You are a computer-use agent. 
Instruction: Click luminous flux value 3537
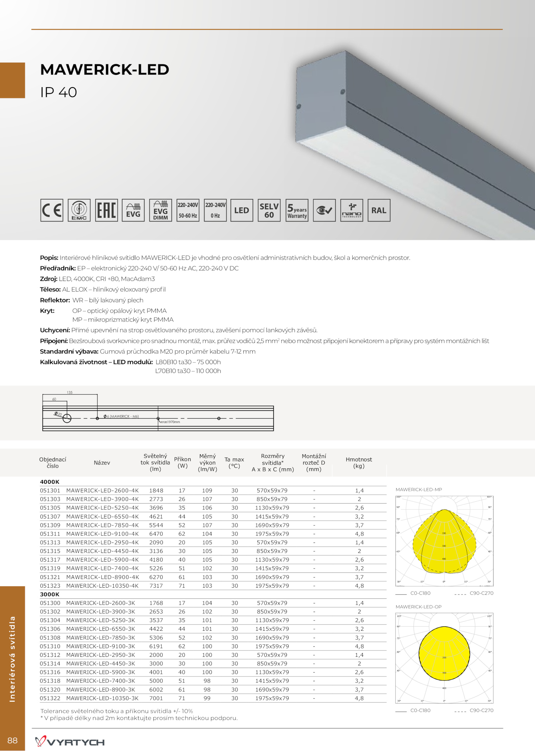156,620
